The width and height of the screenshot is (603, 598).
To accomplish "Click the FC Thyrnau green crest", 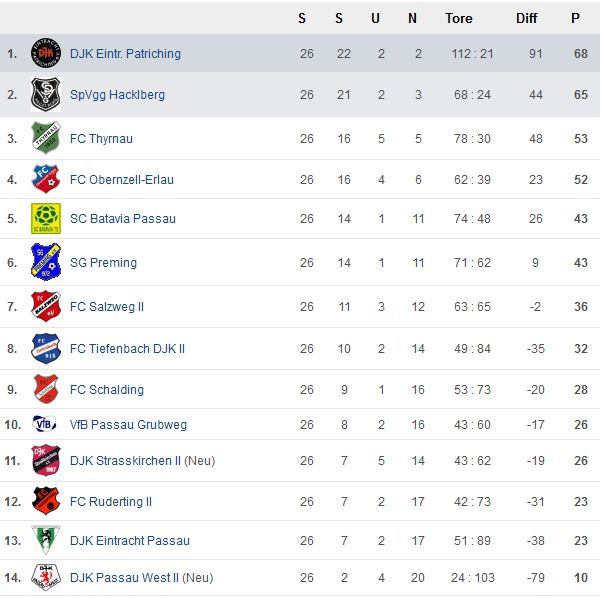I will pyautogui.click(x=46, y=138).
